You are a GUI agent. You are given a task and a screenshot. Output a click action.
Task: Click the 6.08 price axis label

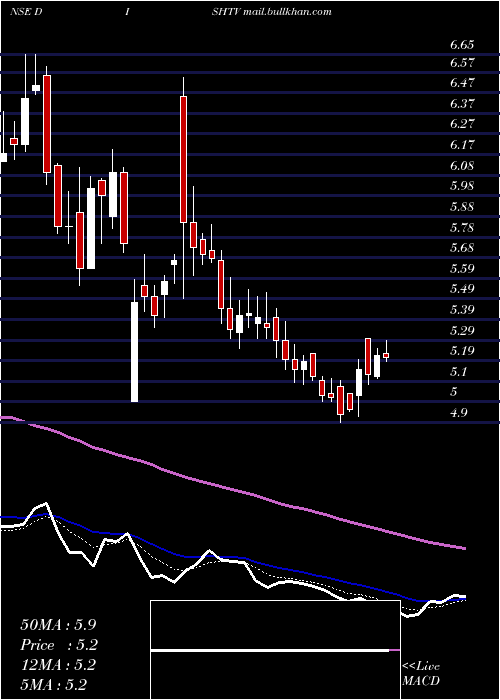[x=462, y=166]
